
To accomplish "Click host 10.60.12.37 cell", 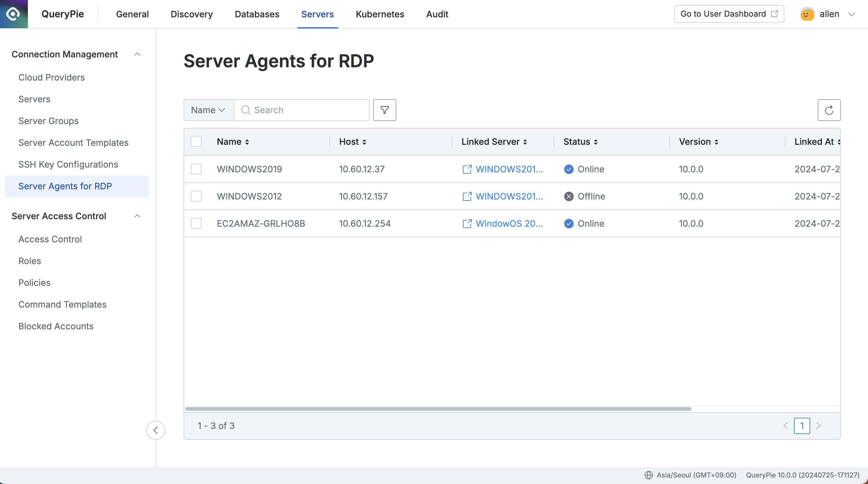I will point(362,169).
